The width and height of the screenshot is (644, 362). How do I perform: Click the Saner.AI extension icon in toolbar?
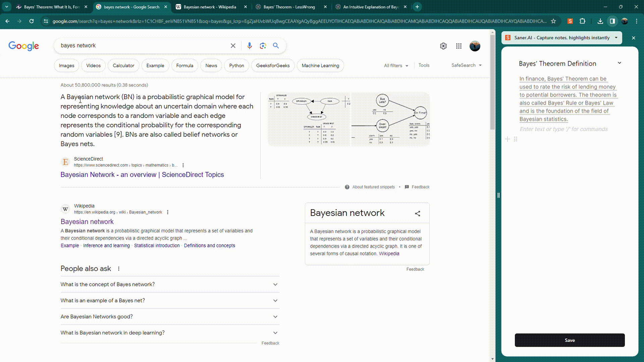[570, 21]
